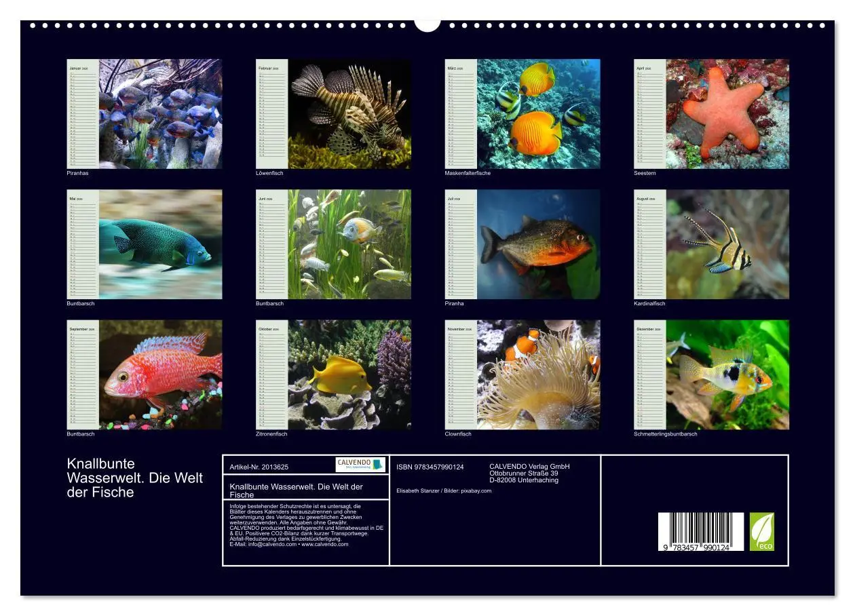This screenshot has height=616, width=855.
Task: Open the Oktober yellow Zitronenfisch photo
Action: tap(349, 374)
